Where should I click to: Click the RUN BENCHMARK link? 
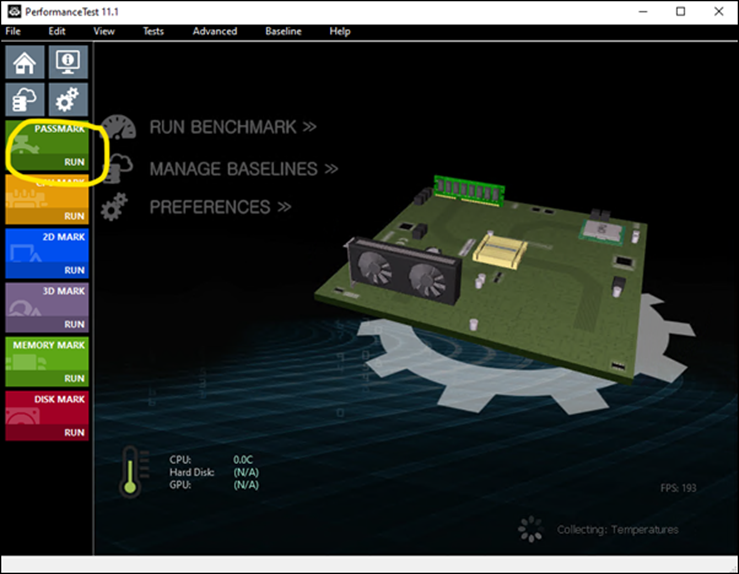[x=233, y=127]
